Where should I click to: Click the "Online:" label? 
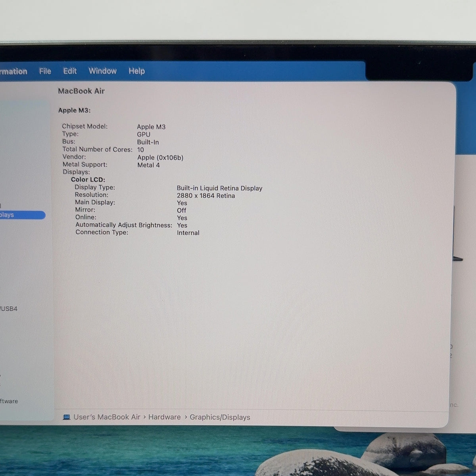(86, 217)
